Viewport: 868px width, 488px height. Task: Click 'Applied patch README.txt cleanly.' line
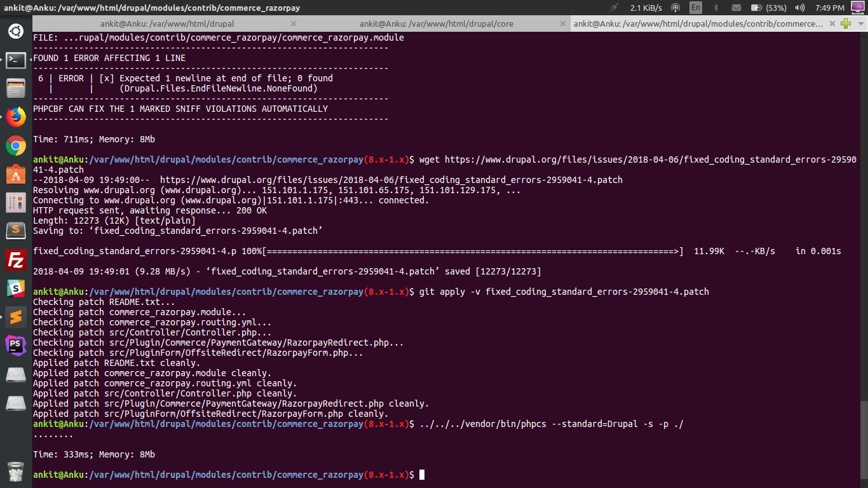117,363
